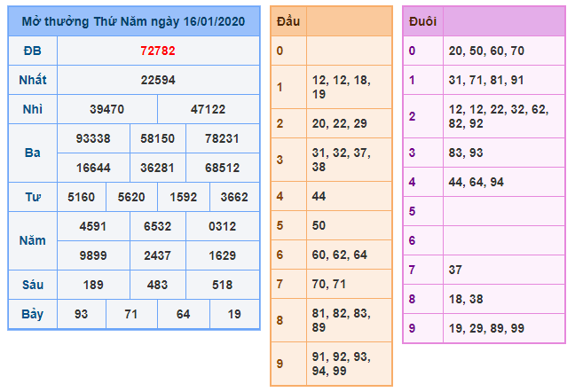Click Đầu row containing 31, 32, 37, 38
575x392 pixels.
[347, 160]
